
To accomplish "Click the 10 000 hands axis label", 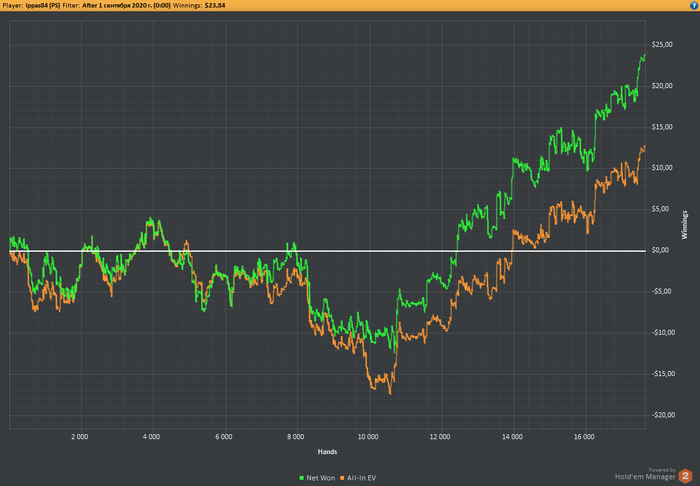I will pyautogui.click(x=368, y=436).
